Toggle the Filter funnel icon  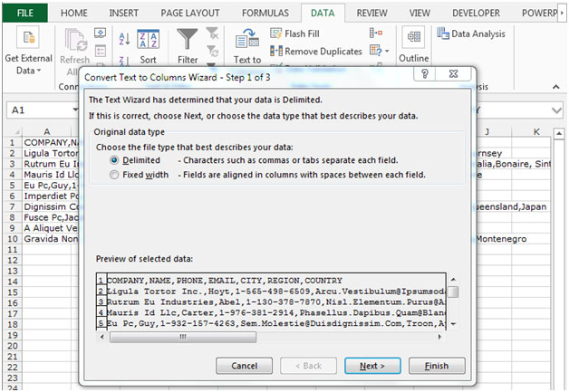[x=188, y=39]
